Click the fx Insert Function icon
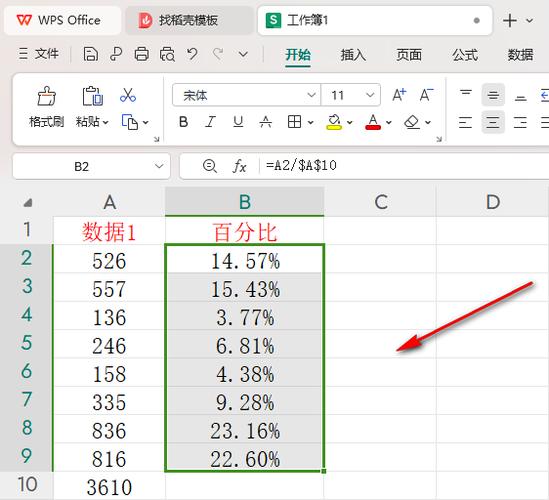This screenshot has height=500, width=549. coord(239,166)
